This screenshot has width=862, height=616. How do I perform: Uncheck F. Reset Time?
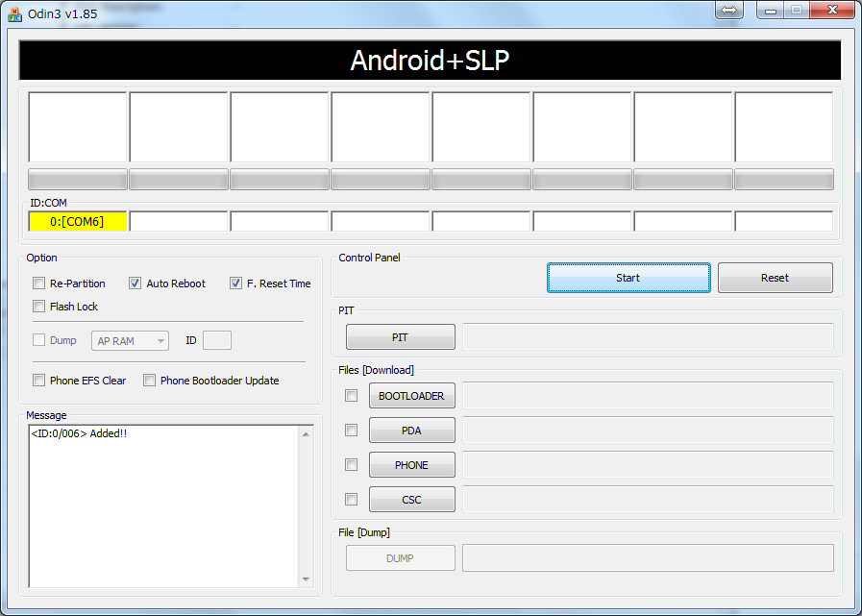(235, 283)
